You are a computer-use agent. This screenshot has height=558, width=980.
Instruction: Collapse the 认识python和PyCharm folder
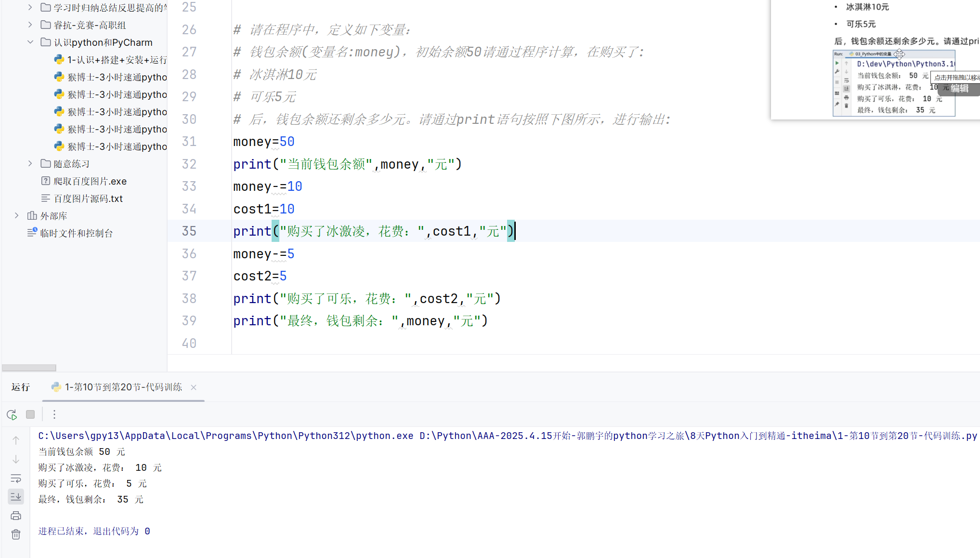[30, 42]
